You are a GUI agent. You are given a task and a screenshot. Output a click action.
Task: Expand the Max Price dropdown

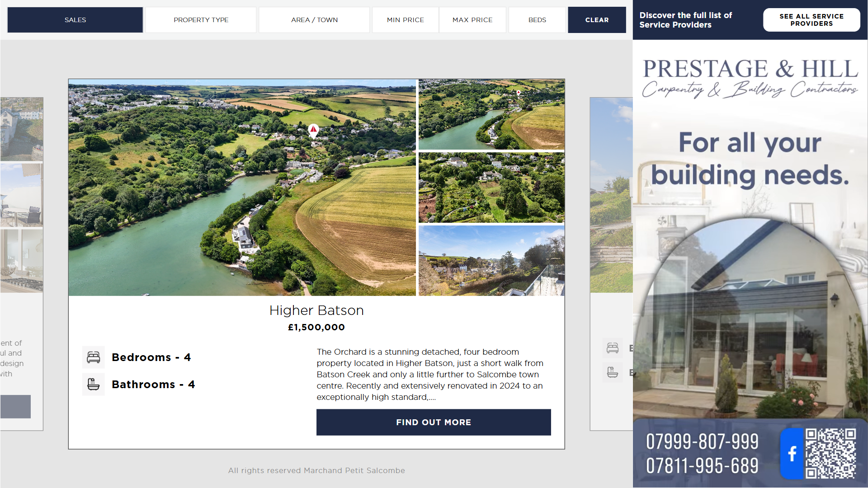(x=472, y=20)
